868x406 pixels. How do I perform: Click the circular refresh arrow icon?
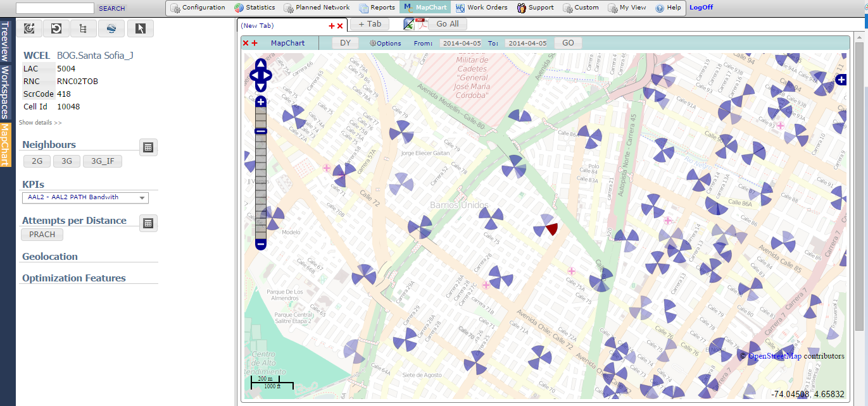click(56, 28)
